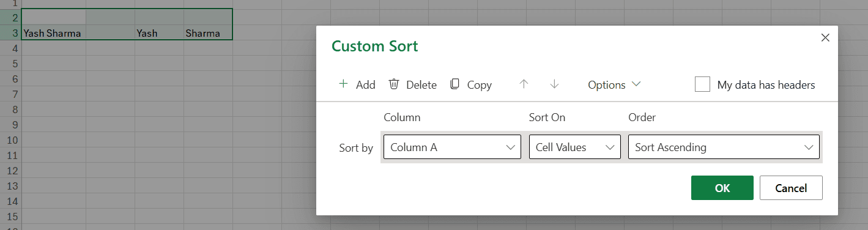Close the Custom Sort dialog

tap(825, 38)
